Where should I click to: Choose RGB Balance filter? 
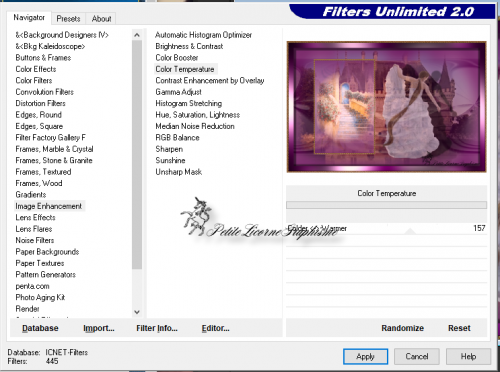coord(177,137)
